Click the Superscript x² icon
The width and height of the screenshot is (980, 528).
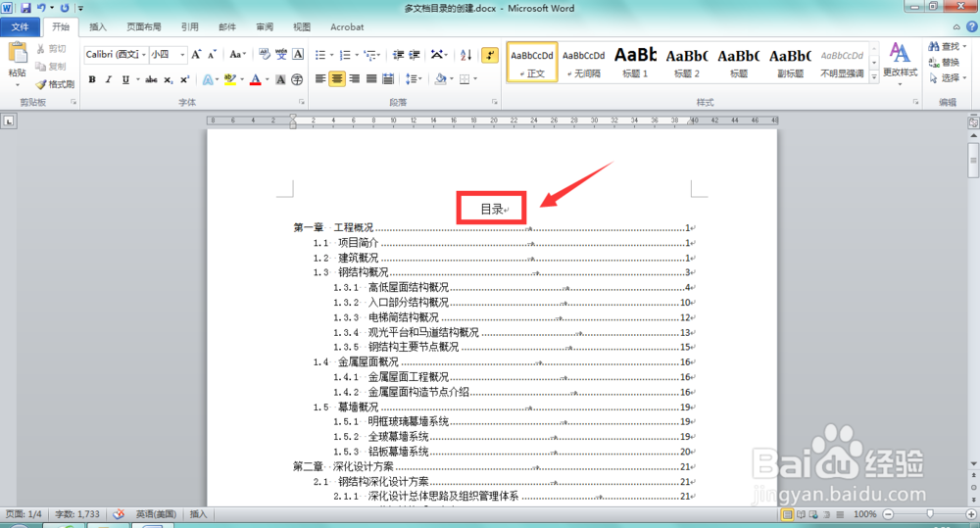coord(184,79)
